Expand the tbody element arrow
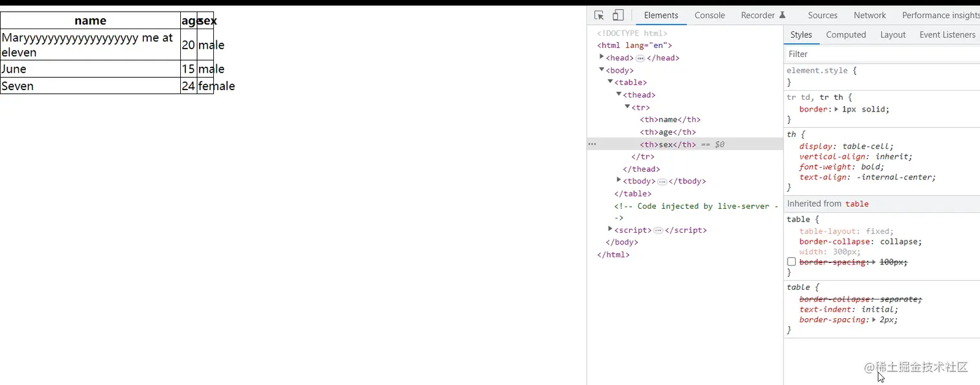980x385 pixels. click(x=618, y=180)
